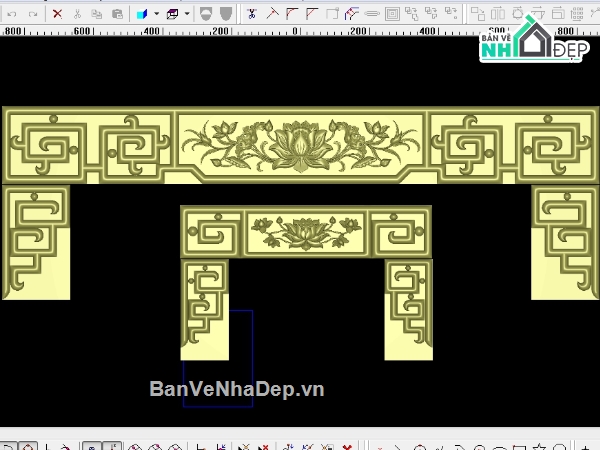Select the Trim scissors tool
This screenshot has width=600, height=450.
[251, 14]
